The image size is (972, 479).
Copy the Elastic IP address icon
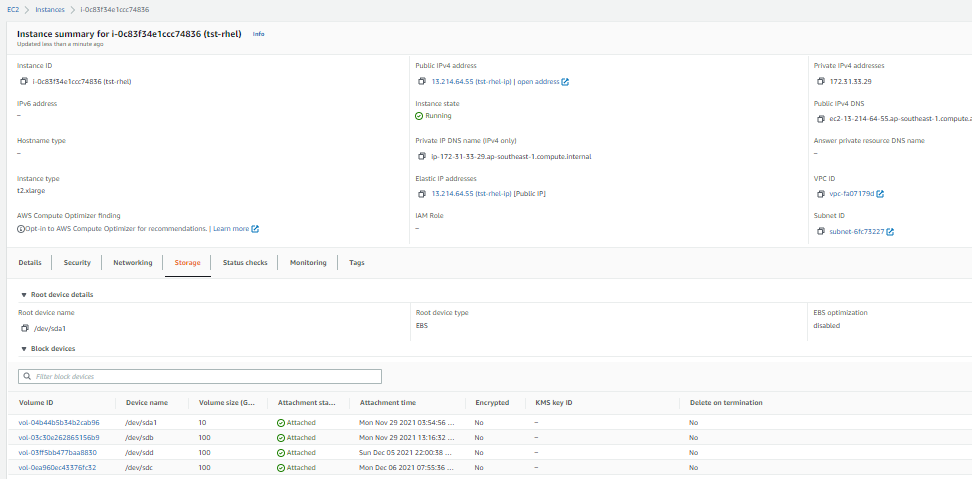click(422, 193)
